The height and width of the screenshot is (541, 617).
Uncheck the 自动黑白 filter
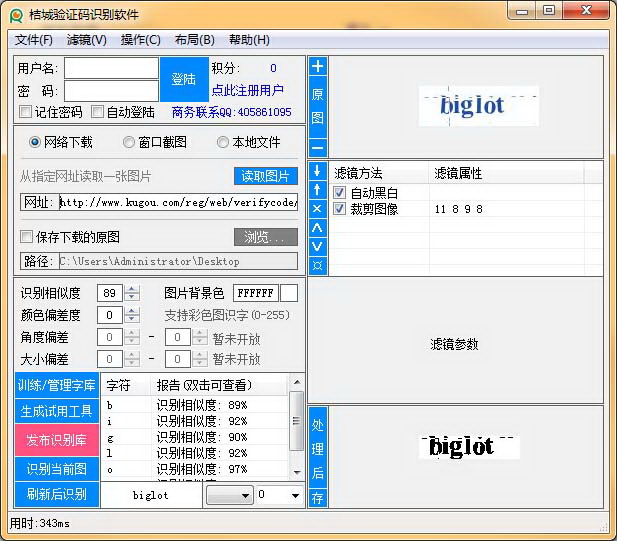coord(340,193)
